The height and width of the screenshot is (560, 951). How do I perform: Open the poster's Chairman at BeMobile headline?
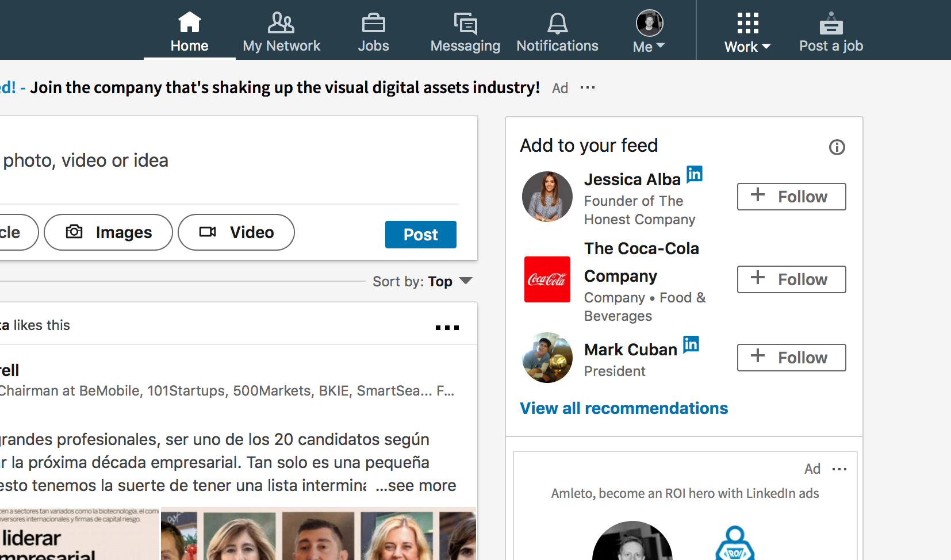click(227, 391)
